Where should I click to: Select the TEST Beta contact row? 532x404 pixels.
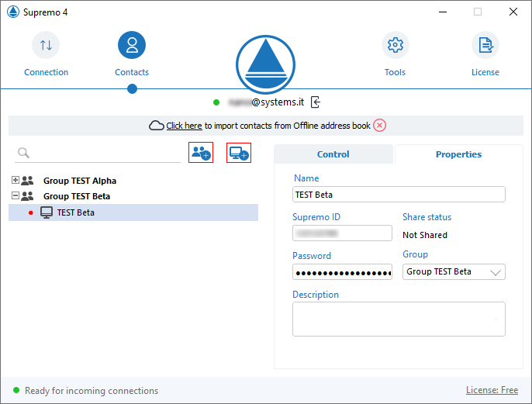pos(133,212)
